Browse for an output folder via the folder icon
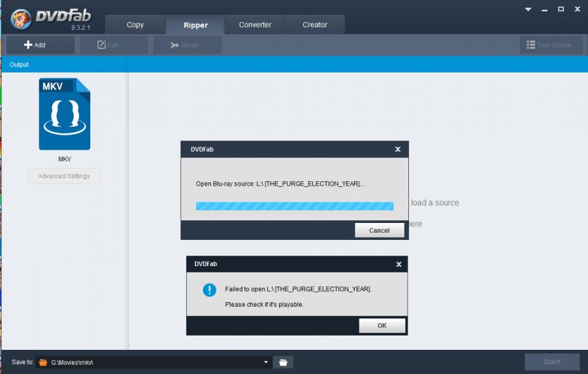 point(283,362)
